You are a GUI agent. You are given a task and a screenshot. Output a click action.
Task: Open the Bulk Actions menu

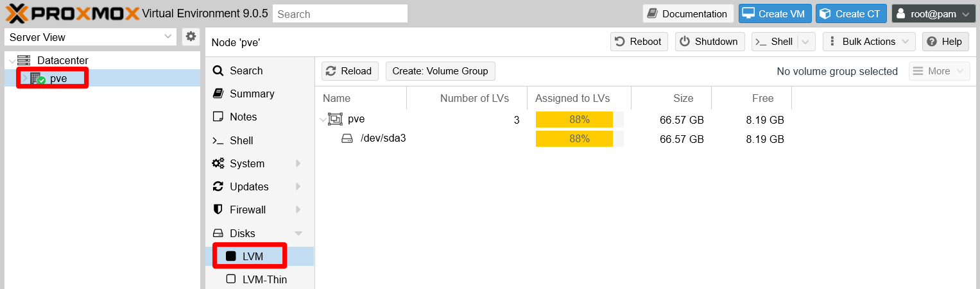[869, 42]
